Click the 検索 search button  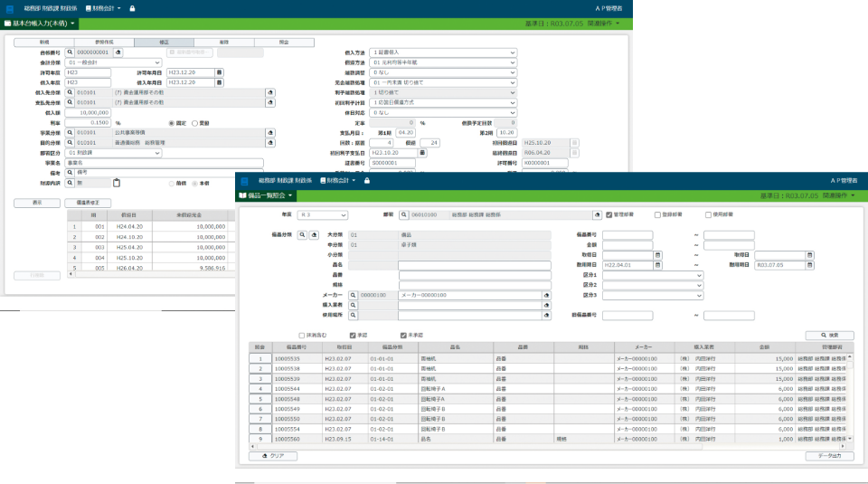pos(829,336)
